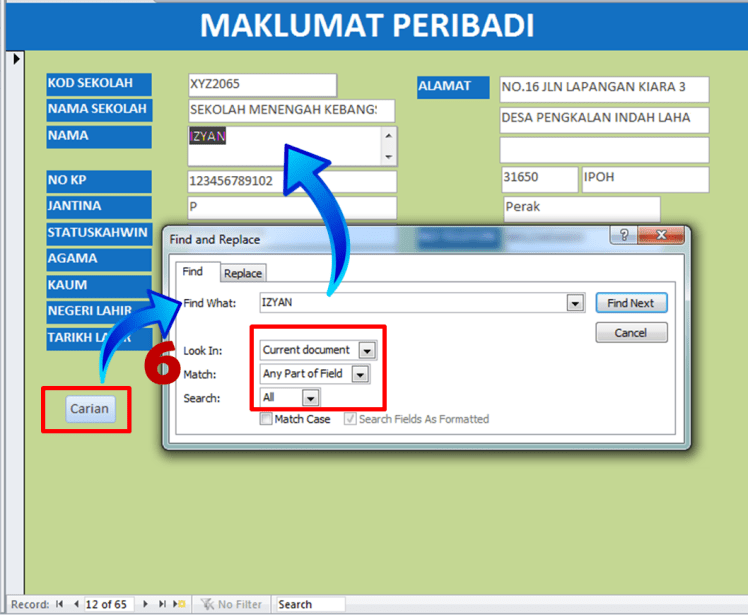Click the Carian button
748x615 pixels.
point(89,409)
